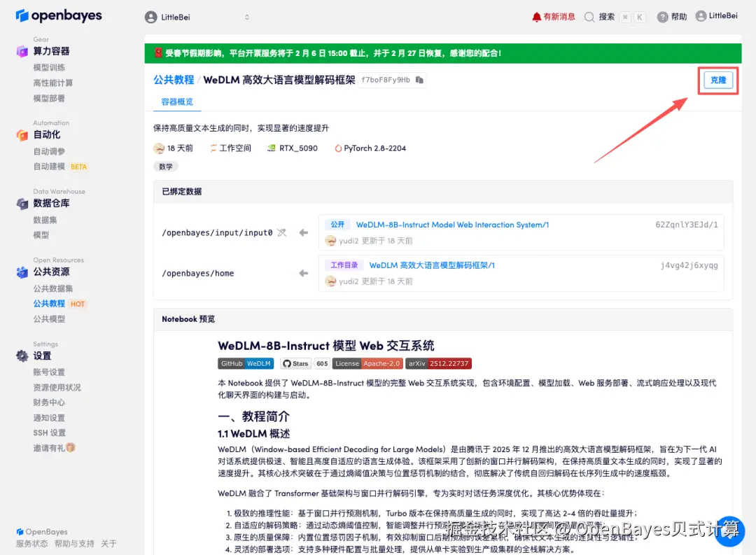Click the 设置 gear icon
Image resolution: width=756 pixels, height=555 pixels.
(x=22, y=356)
